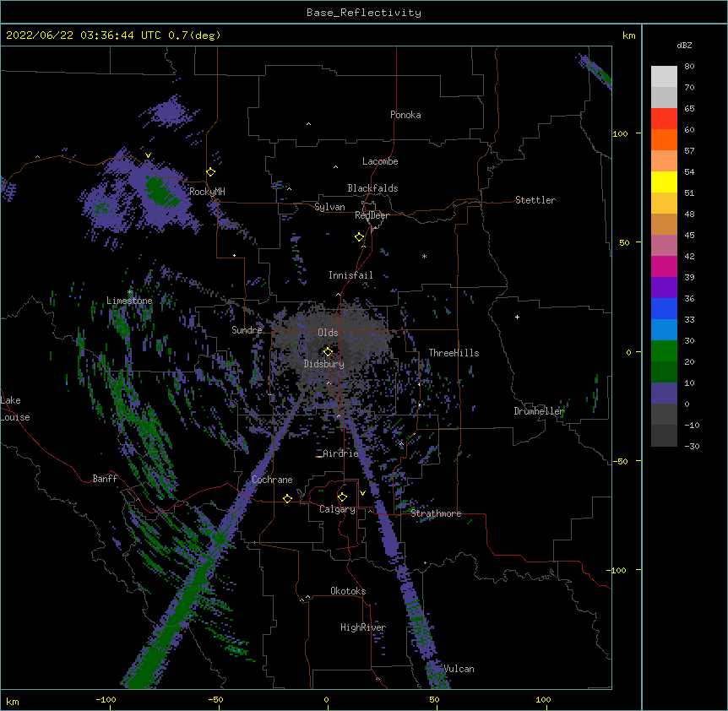
Task: Click the ThreeHills town label
Action: tap(454, 353)
